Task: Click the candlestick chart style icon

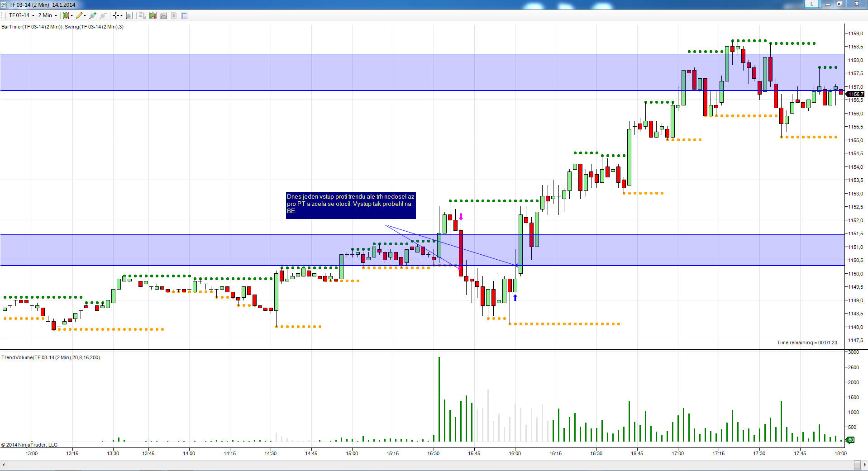Action: [66, 15]
